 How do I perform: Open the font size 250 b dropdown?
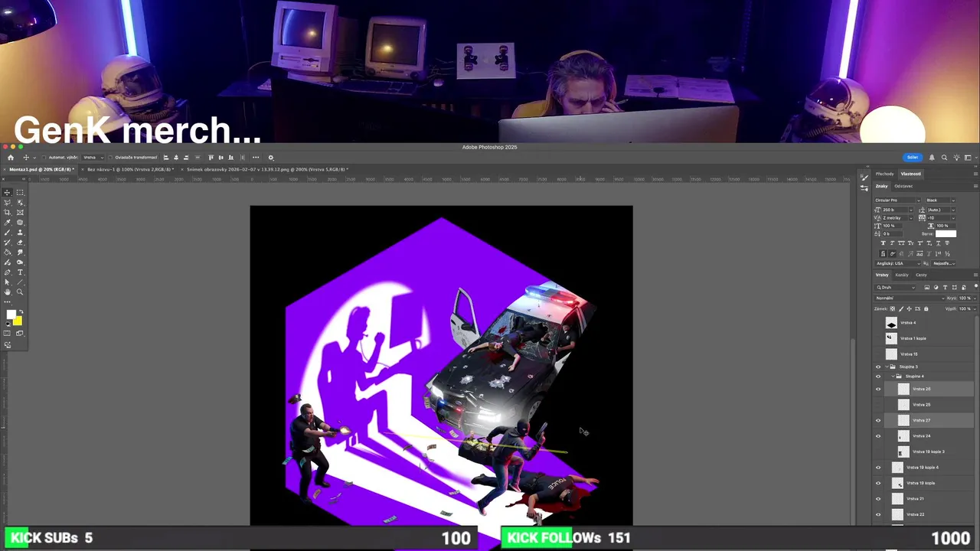[911, 210]
